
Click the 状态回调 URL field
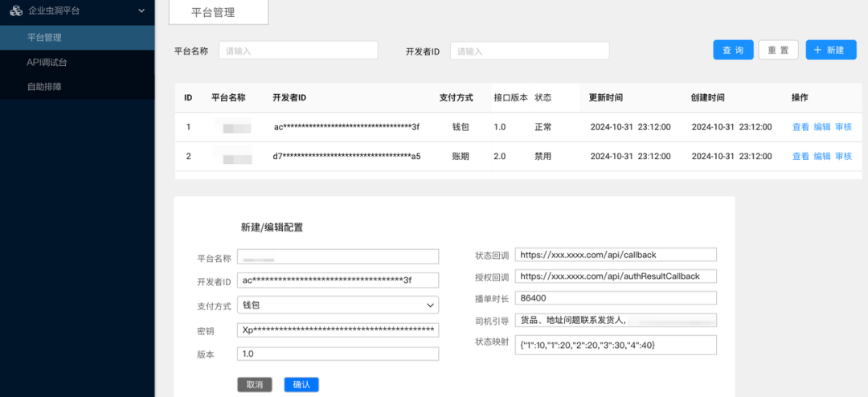coord(616,255)
